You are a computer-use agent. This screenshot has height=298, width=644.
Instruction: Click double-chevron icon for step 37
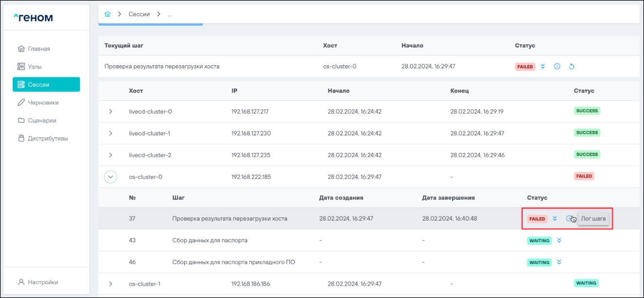[555, 219]
